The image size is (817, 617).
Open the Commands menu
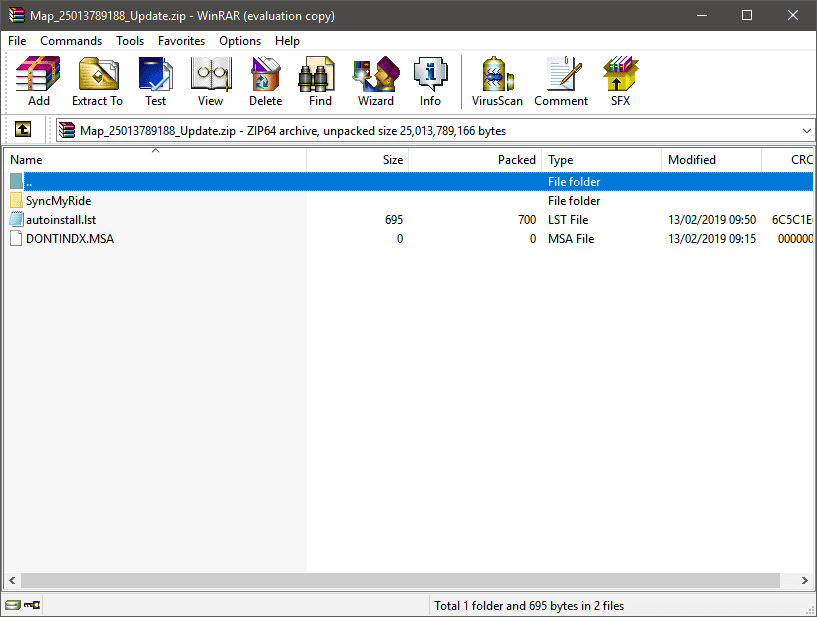[71, 41]
